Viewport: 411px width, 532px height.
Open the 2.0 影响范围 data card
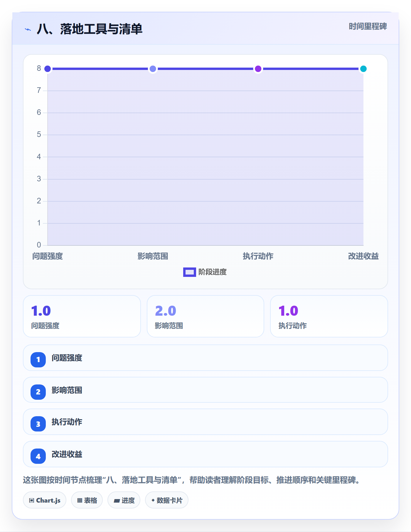206,316
